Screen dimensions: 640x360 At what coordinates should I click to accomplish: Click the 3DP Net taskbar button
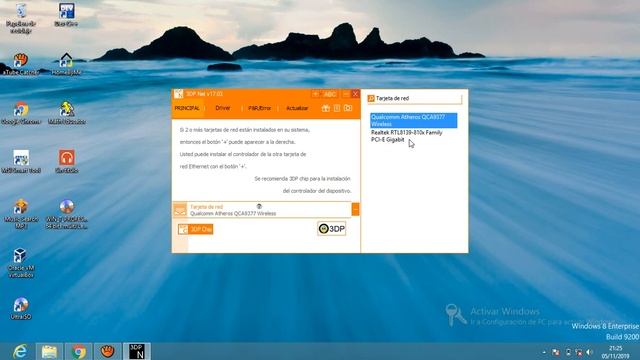coord(137,351)
